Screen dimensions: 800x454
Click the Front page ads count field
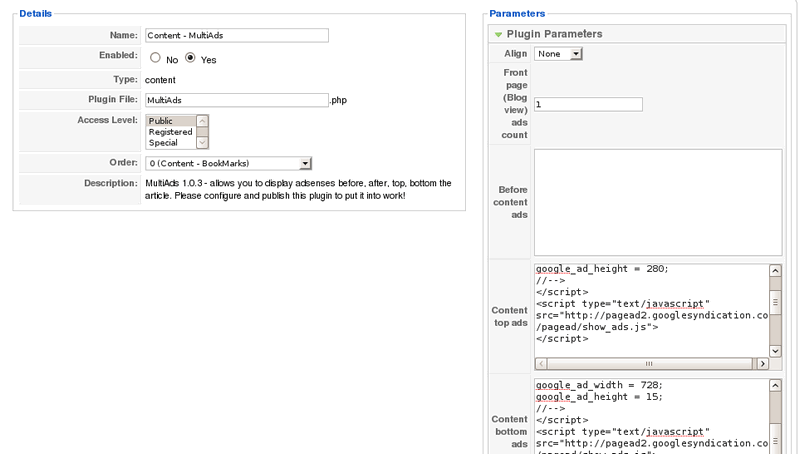[588, 104]
